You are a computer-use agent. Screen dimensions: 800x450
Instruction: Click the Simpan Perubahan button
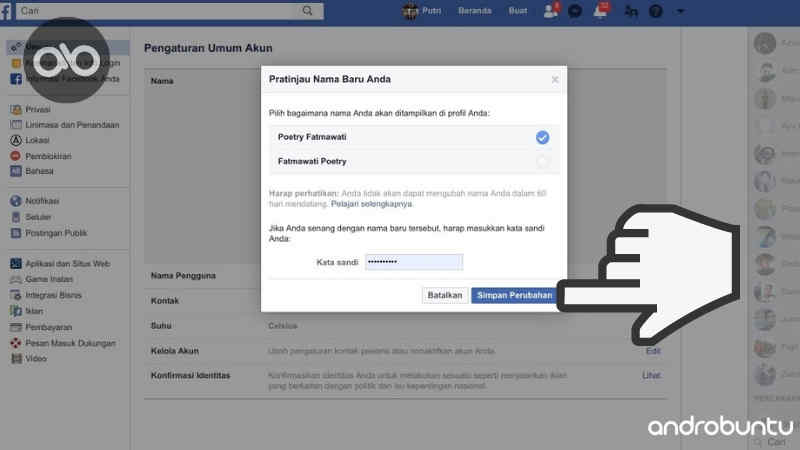tap(514, 295)
